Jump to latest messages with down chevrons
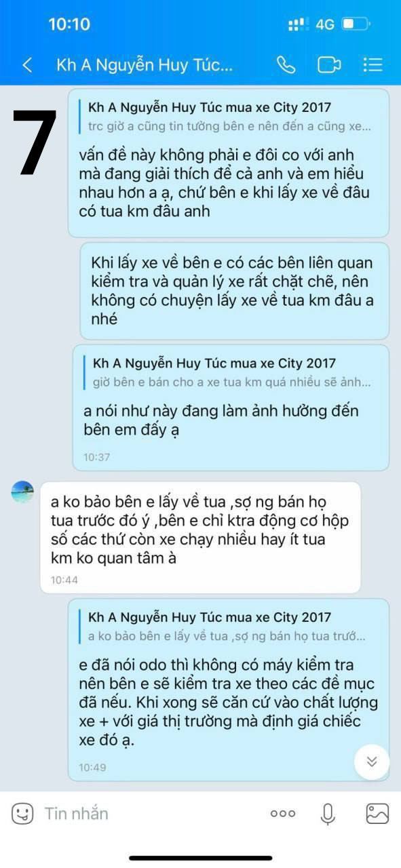This screenshot has height=868, width=401. [372, 762]
